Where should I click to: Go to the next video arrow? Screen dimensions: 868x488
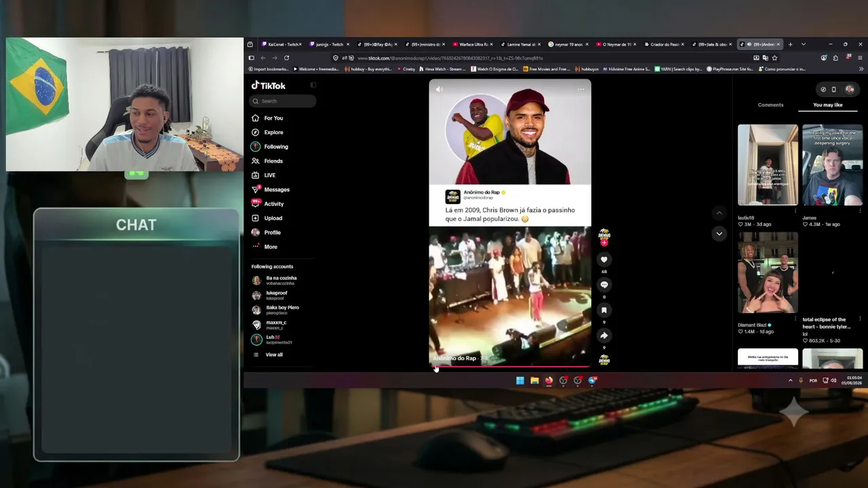click(719, 233)
